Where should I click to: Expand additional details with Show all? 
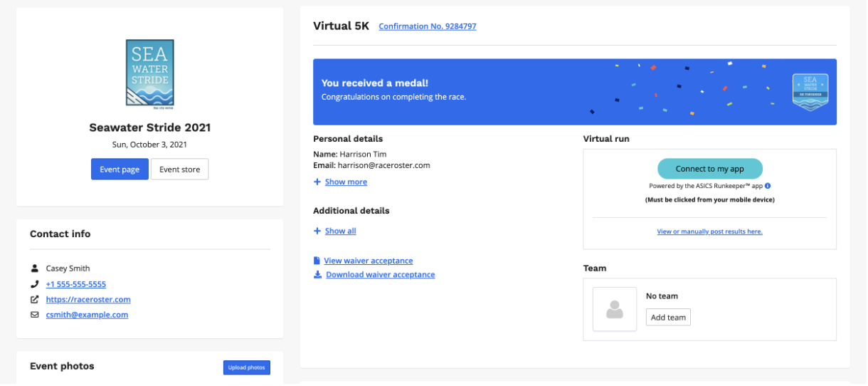pos(339,231)
